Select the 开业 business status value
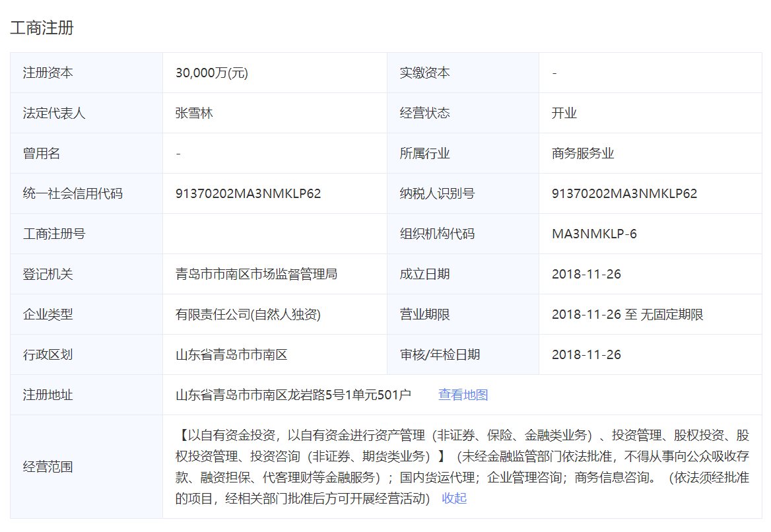The image size is (771, 532). click(x=564, y=114)
